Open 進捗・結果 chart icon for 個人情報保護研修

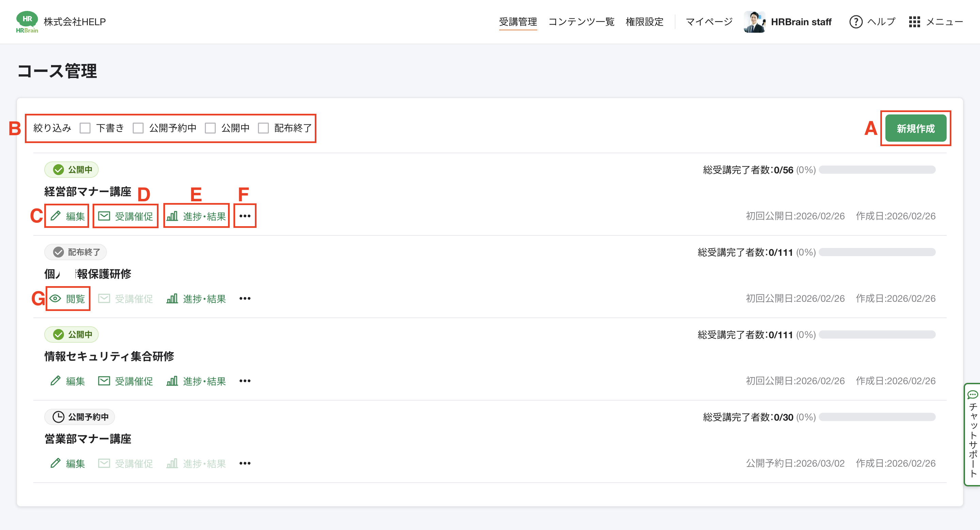click(x=172, y=298)
